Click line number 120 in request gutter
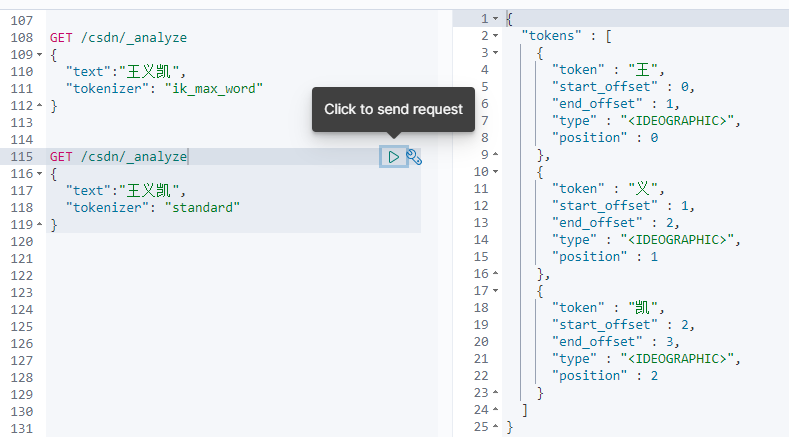This screenshot has width=789, height=437. (x=22, y=242)
